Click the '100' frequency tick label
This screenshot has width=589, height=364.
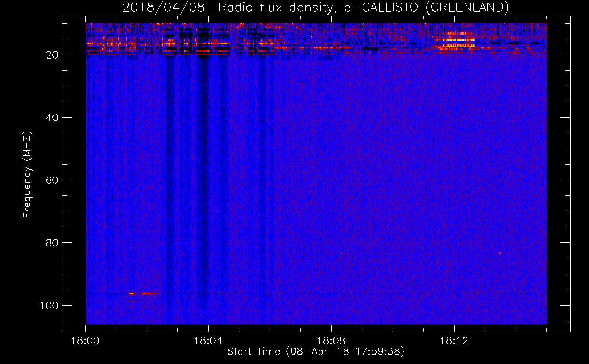pyautogui.click(x=49, y=305)
